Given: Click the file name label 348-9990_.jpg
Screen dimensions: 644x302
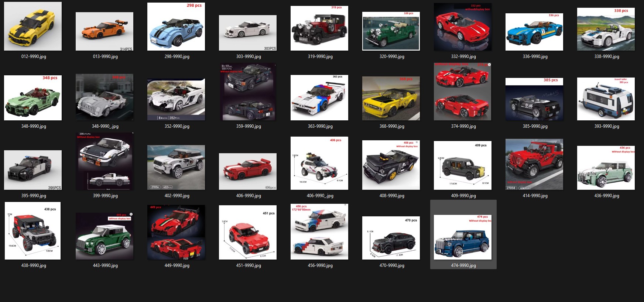Looking at the screenshot, I should pyautogui.click(x=105, y=126).
